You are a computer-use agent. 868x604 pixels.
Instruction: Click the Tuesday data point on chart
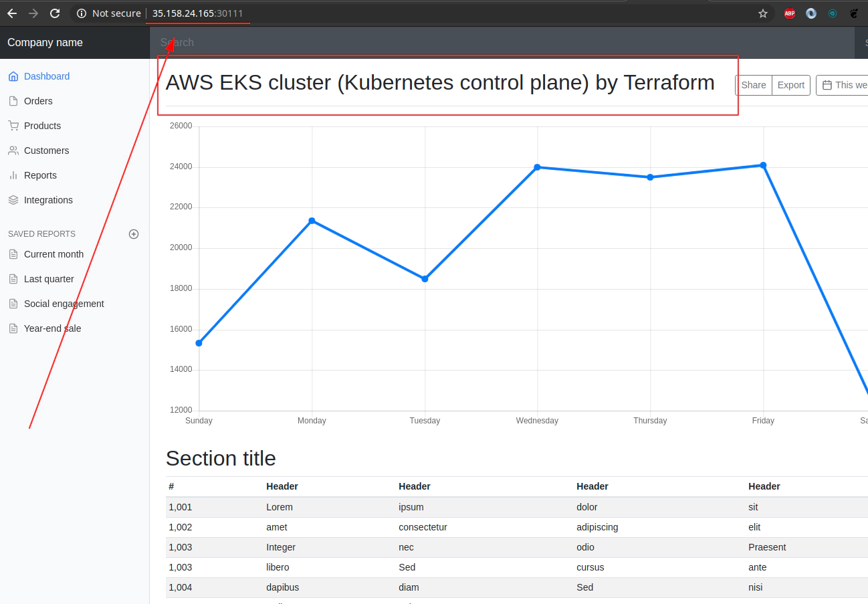[425, 279]
